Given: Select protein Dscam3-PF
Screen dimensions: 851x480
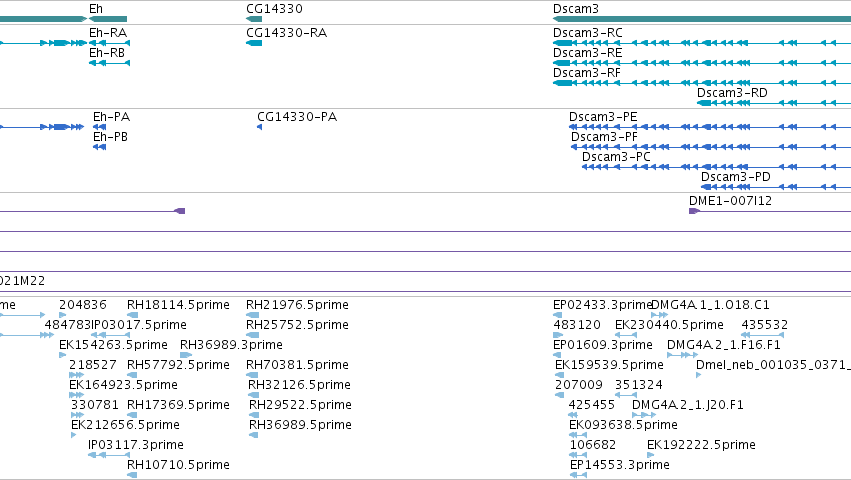Looking at the screenshot, I should [x=604, y=137].
